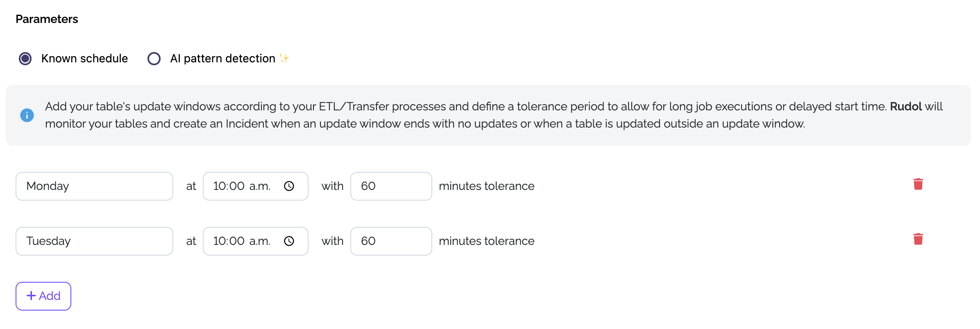This screenshot has width=980, height=329.
Task: Click the bold "Rudol" text in the banner
Action: (x=905, y=107)
